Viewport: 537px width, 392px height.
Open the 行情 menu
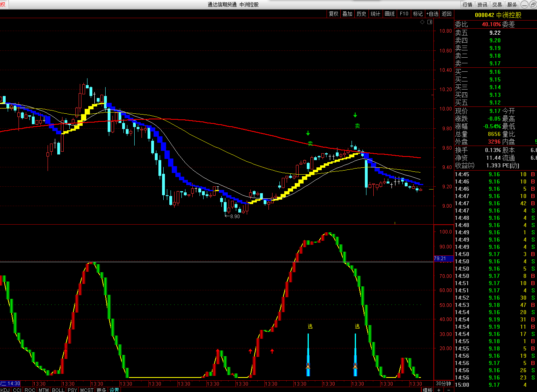(x=468, y=4)
